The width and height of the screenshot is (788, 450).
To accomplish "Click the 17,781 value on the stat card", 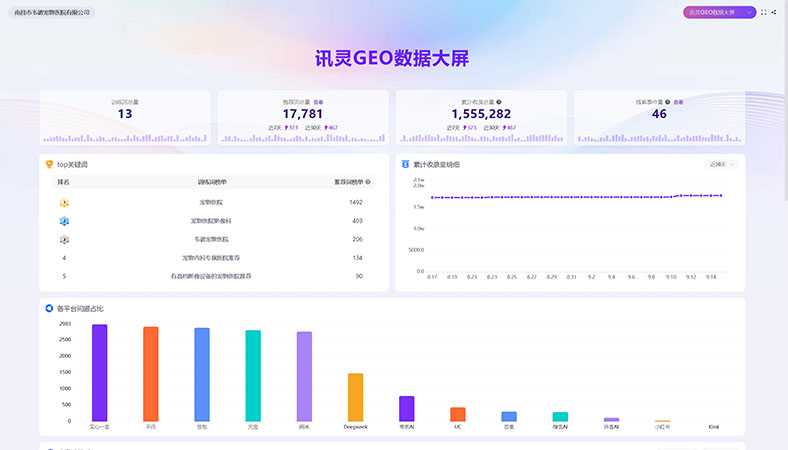I will pyautogui.click(x=303, y=114).
